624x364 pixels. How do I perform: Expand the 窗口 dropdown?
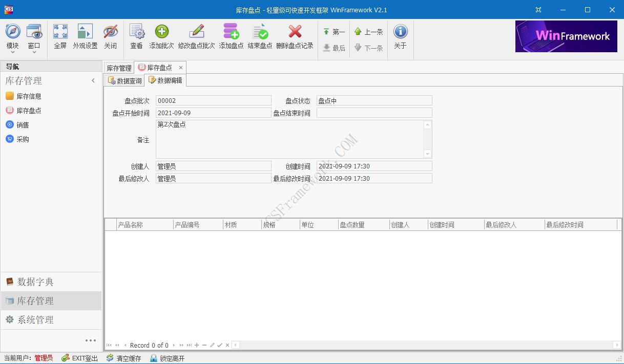pyautogui.click(x=34, y=37)
